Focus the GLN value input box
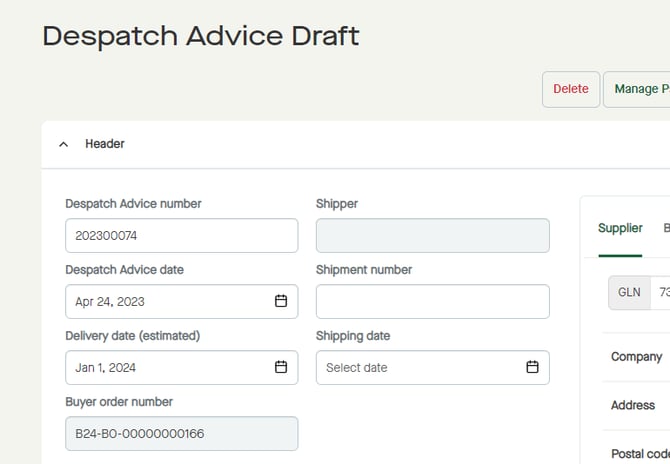The height and width of the screenshot is (464, 670). [x=661, y=292]
